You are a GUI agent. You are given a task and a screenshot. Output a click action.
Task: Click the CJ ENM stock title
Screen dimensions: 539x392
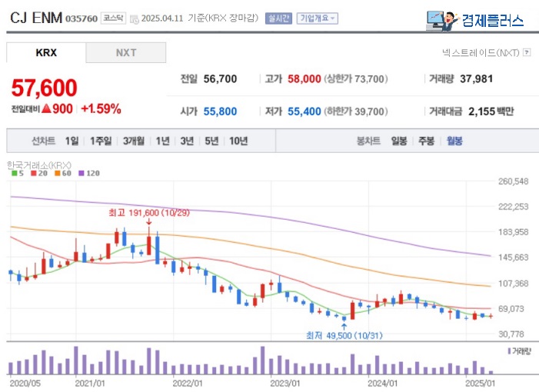pos(36,18)
